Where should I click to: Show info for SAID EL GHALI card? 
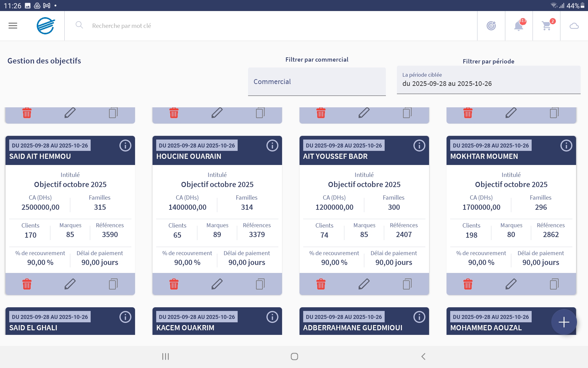click(125, 317)
